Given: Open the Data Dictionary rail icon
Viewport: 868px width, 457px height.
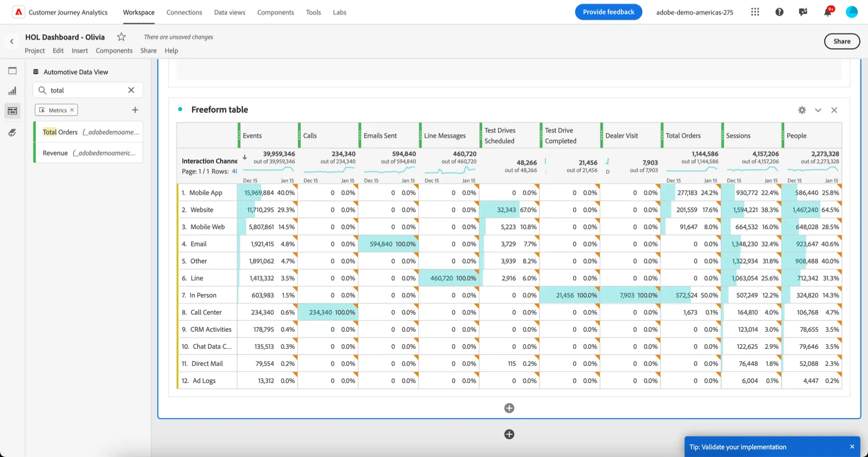Looking at the screenshot, I should click(13, 133).
